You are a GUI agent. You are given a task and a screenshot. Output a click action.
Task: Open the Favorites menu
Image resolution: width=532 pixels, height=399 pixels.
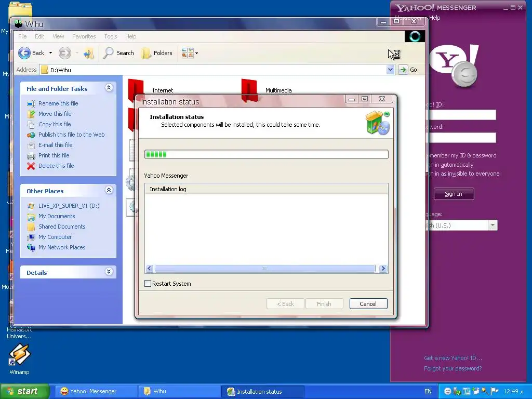coord(84,36)
